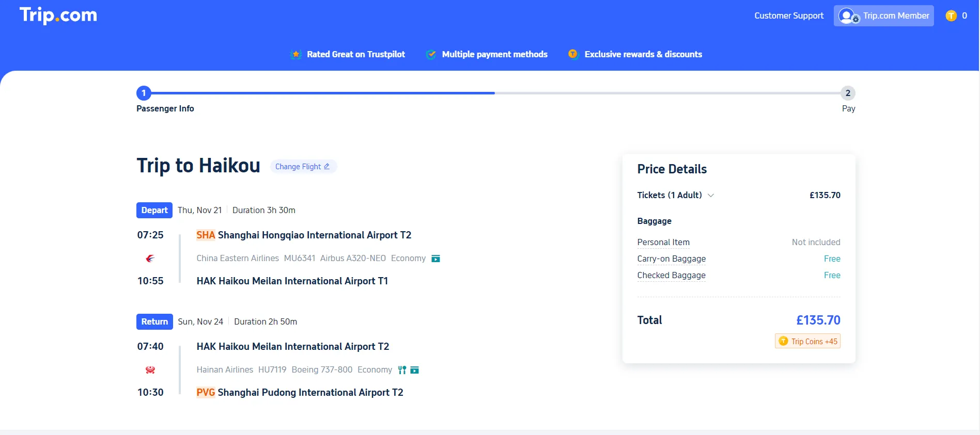The image size is (980, 435).
Task: Click Not included baggage status
Action: click(816, 242)
